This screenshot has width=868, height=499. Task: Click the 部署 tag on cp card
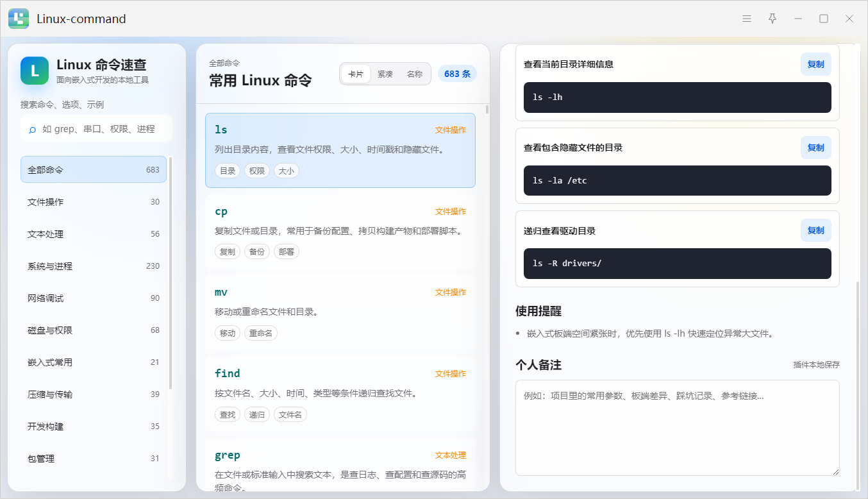(x=287, y=252)
